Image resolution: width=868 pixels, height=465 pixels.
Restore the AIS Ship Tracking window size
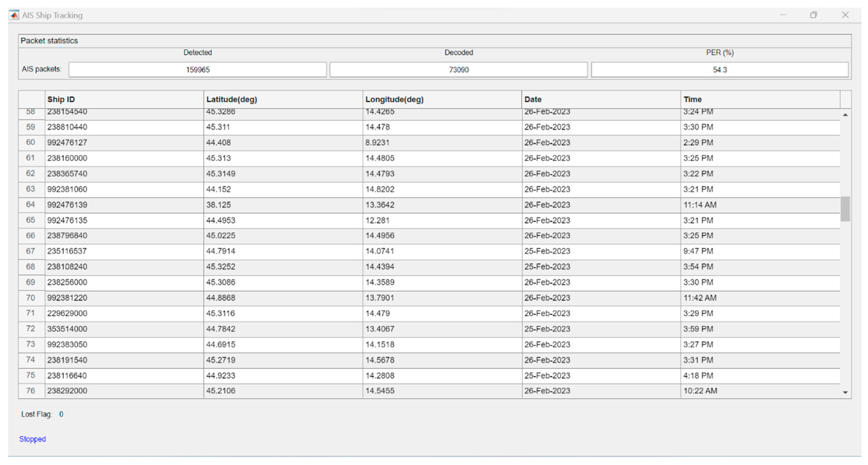point(814,15)
